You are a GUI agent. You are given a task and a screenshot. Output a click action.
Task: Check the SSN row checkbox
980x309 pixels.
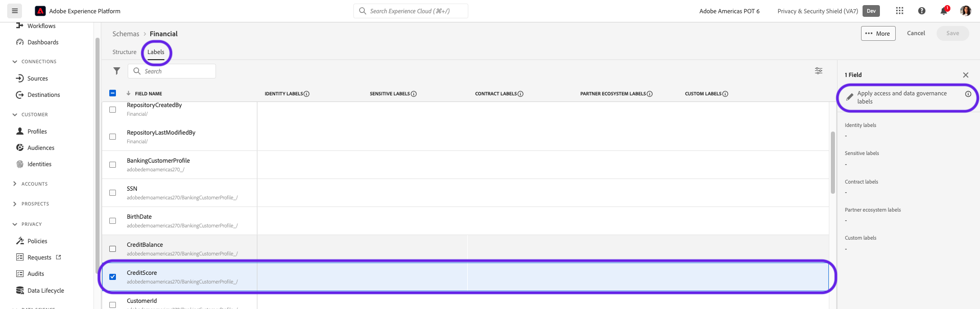pos(113,193)
